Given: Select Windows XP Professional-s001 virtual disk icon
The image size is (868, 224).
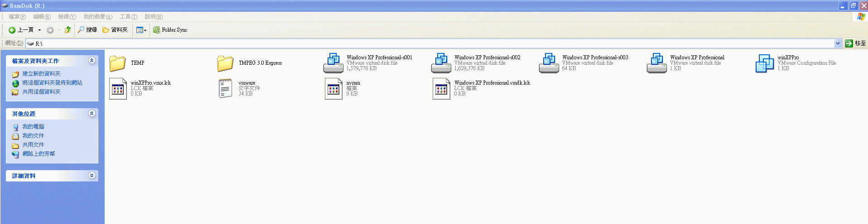Looking at the screenshot, I should tap(333, 63).
